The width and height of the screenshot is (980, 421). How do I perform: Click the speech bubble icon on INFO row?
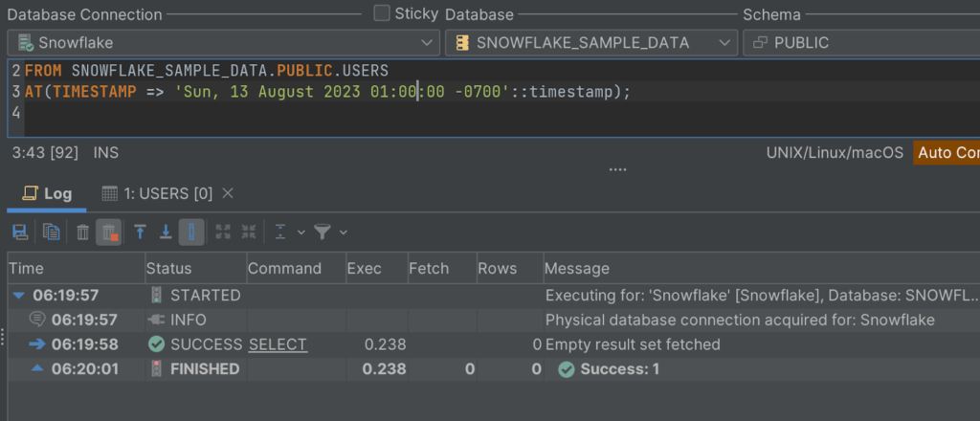pos(37,320)
